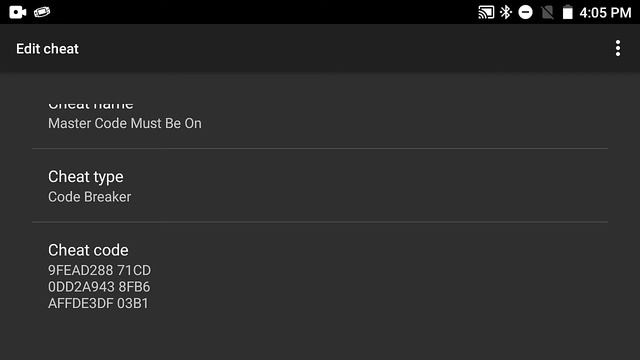Select the Code Breaker type value
Screen dimensions: 640x360
[89, 197]
